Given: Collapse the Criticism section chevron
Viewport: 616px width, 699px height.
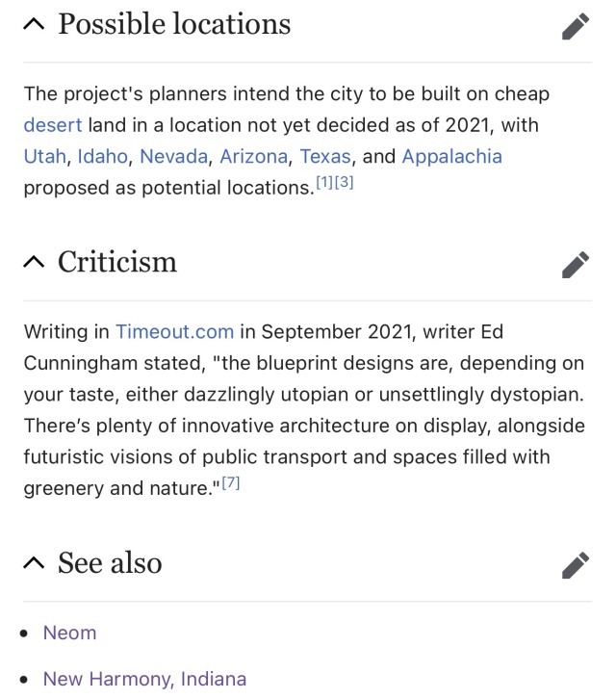Looking at the screenshot, I should [34, 263].
